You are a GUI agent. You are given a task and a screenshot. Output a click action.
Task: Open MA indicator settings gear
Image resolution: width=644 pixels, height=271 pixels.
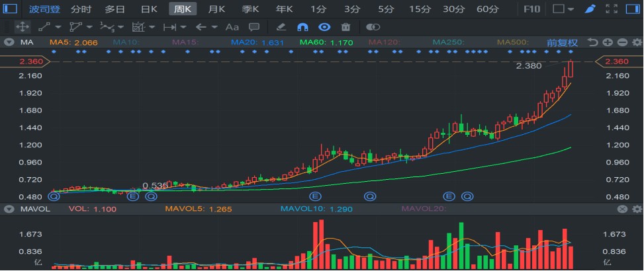(637, 42)
